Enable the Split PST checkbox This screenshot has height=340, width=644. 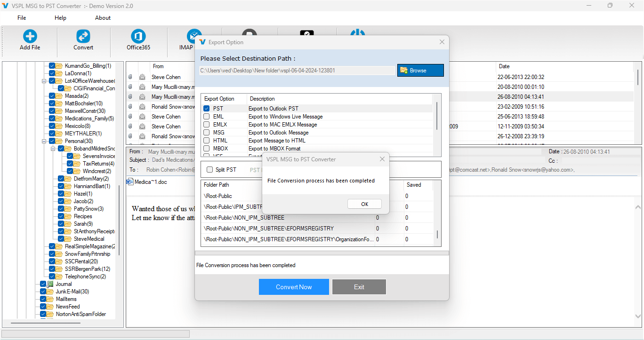point(210,170)
